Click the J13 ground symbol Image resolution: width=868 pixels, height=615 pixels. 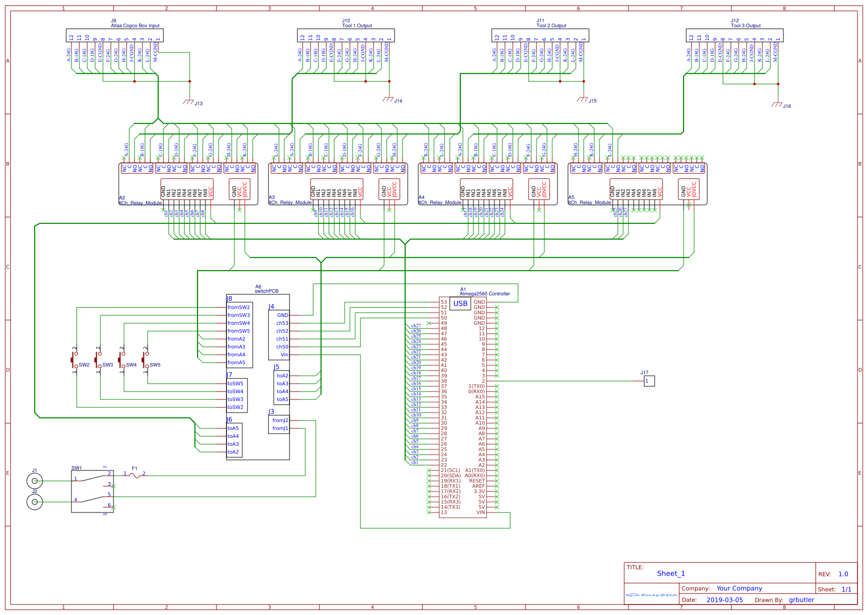point(189,101)
